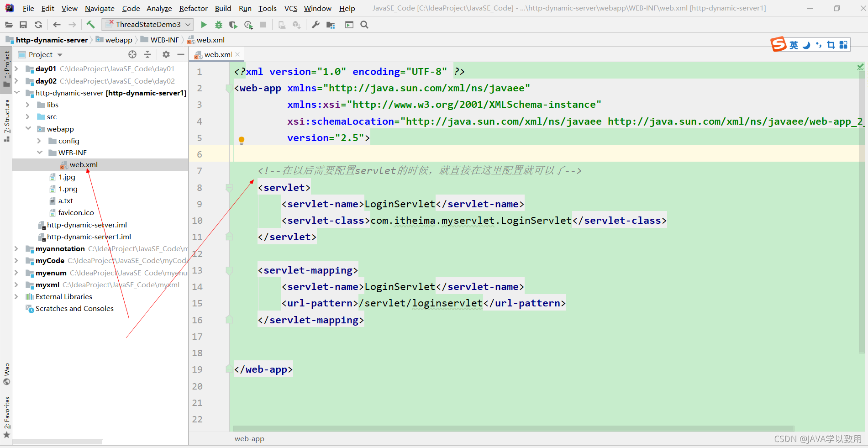The height and width of the screenshot is (448, 868).
Task: Open Project panel gear options
Action: click(166, 54)
